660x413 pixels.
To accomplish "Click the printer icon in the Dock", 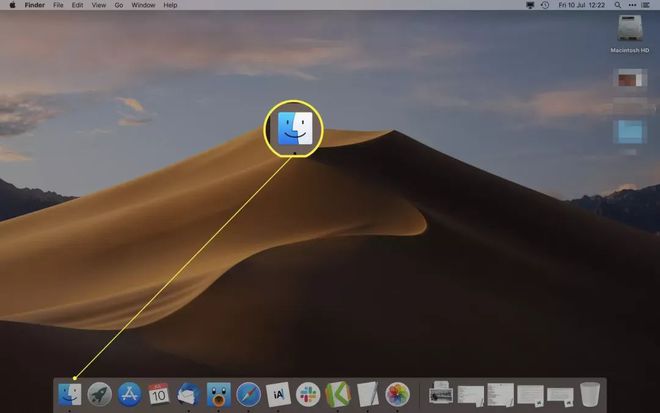I will point(440,394).
